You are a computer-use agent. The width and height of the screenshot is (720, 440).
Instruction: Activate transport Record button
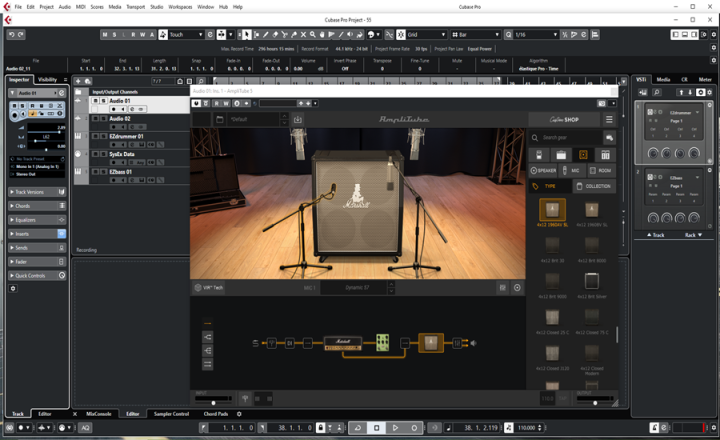pyautogui.click(x=414, y=428)
